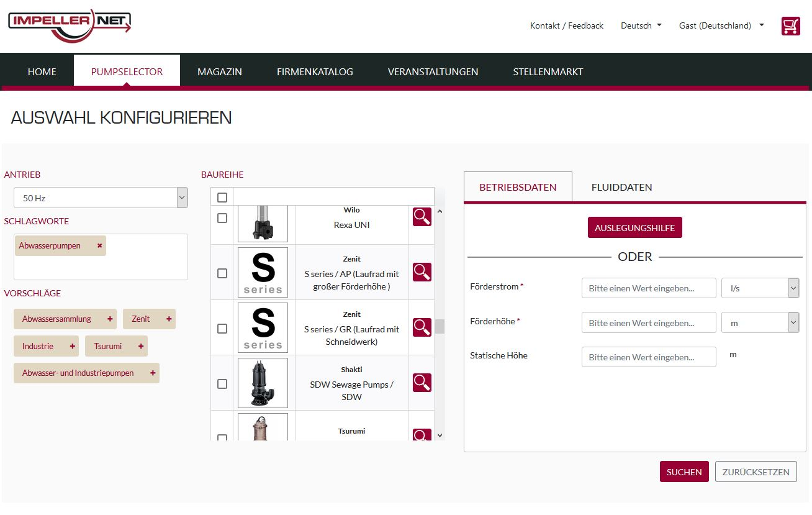View details of Zenit S series AP
Image resolution: width=812 pixels, height=515 pixels.
pyautogui.click(x=422, y=272)
